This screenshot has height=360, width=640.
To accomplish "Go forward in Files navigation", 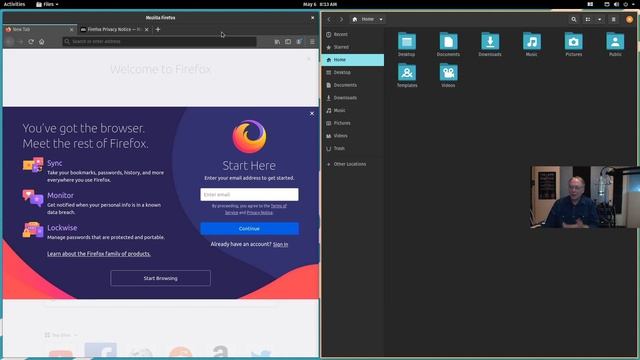I will pyautogui.click(x=341, y=19).
